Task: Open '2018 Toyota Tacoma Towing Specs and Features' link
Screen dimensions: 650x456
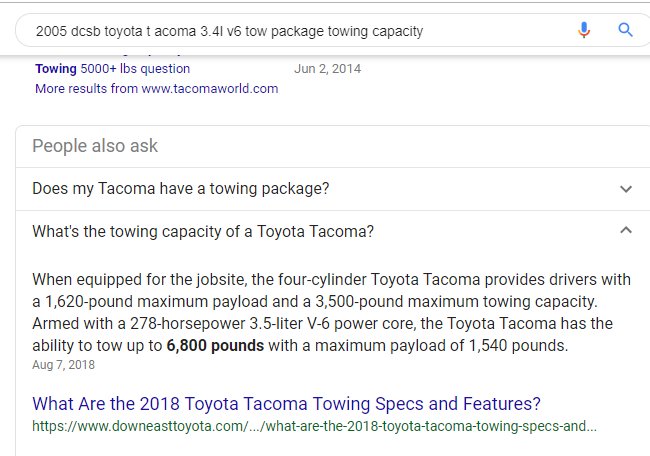Action: click(286, 403)
